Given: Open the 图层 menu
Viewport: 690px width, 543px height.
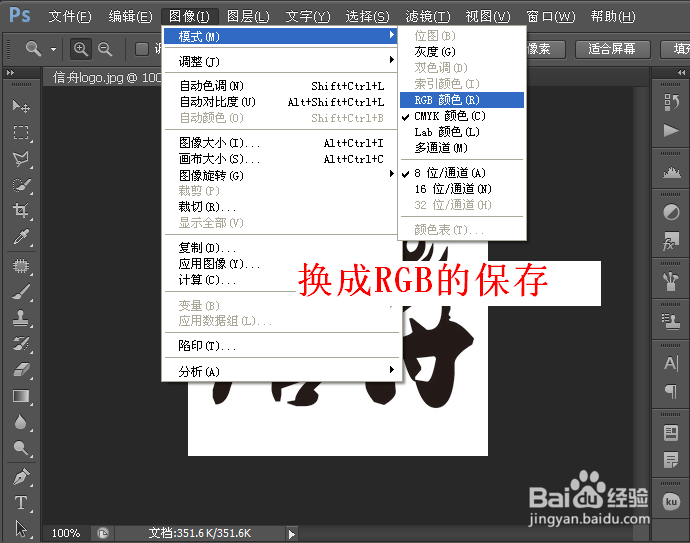Looking at the screenshot, I should [x=248, y=16].
